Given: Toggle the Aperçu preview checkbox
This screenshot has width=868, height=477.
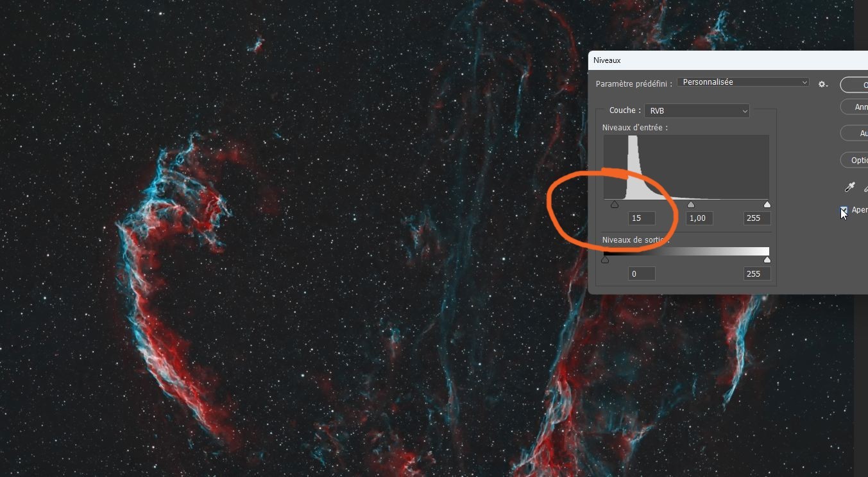Looking at the screenshot, I should pos(844,211).
